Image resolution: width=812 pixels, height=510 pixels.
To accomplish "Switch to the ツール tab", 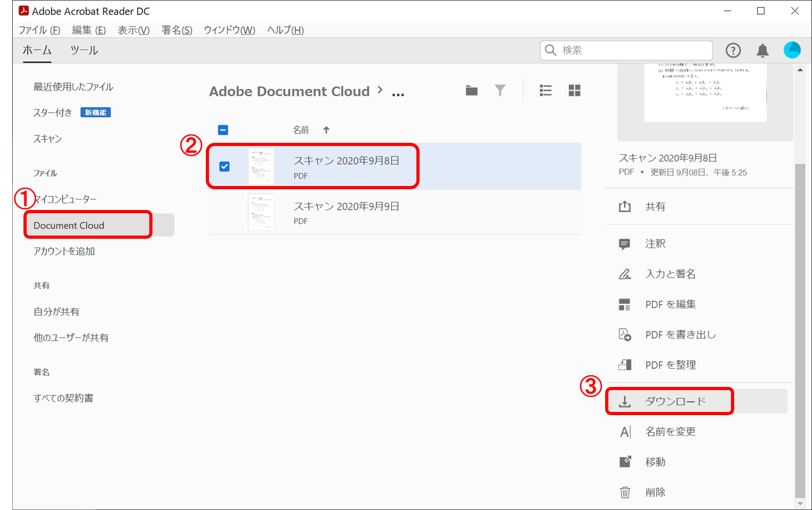I will (84, 50).
